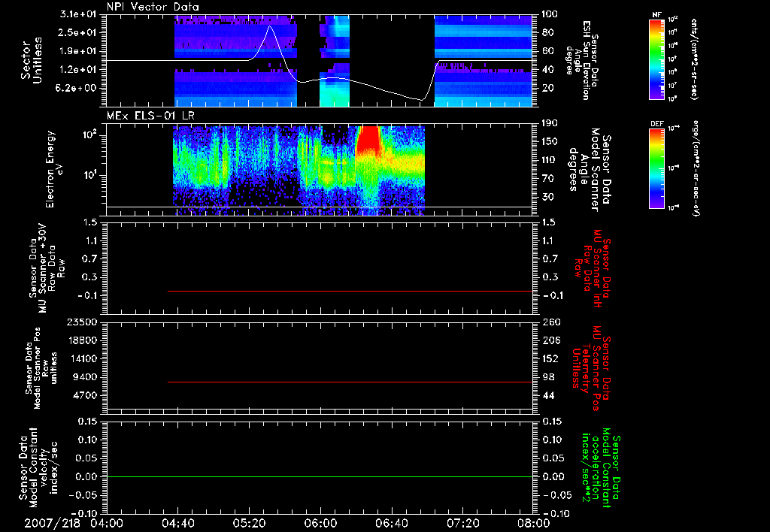This screenshot has width=770, height=532.
Task: Click the "23500" scanner position tick value
Action: [83, 322]
